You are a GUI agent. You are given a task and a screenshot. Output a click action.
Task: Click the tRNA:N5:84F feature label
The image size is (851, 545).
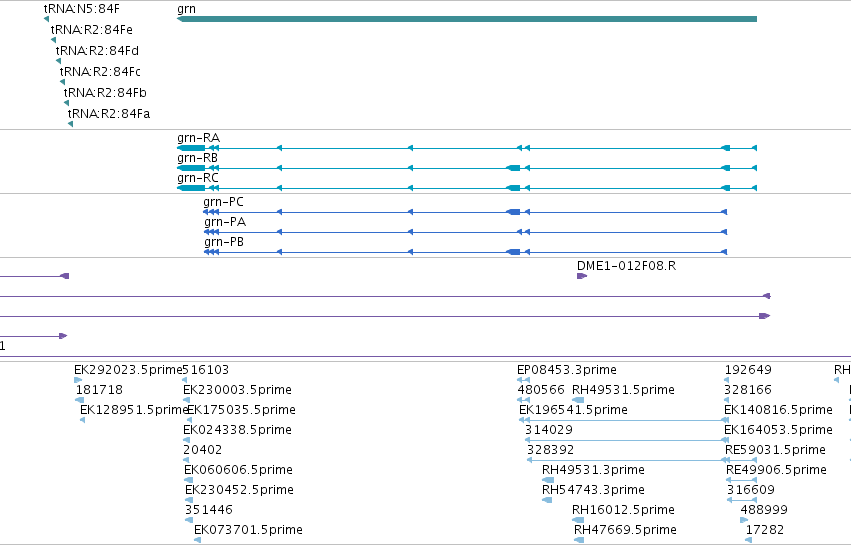tap(81, 9)
